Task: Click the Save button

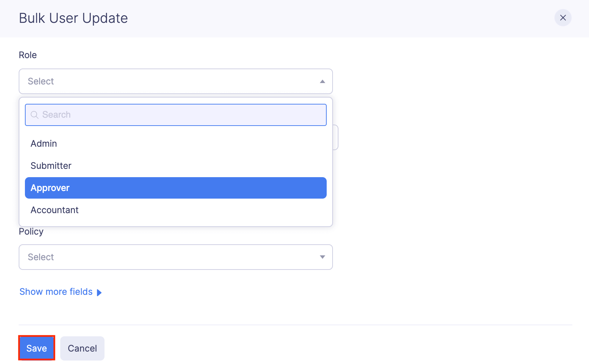Action: point(36,348)
